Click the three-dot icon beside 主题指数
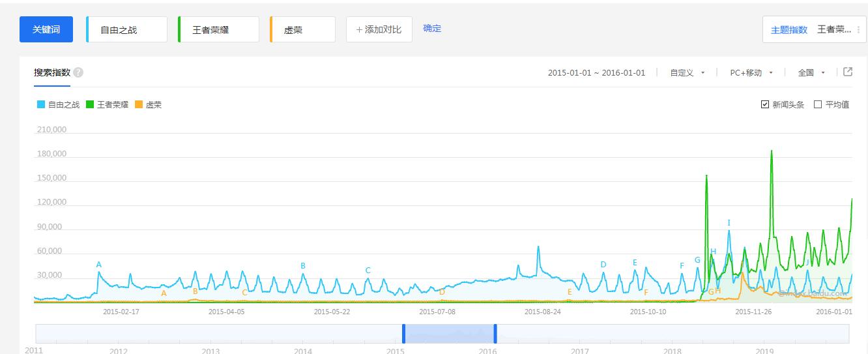This screenshot has width=868, height=354. point(859,30)
